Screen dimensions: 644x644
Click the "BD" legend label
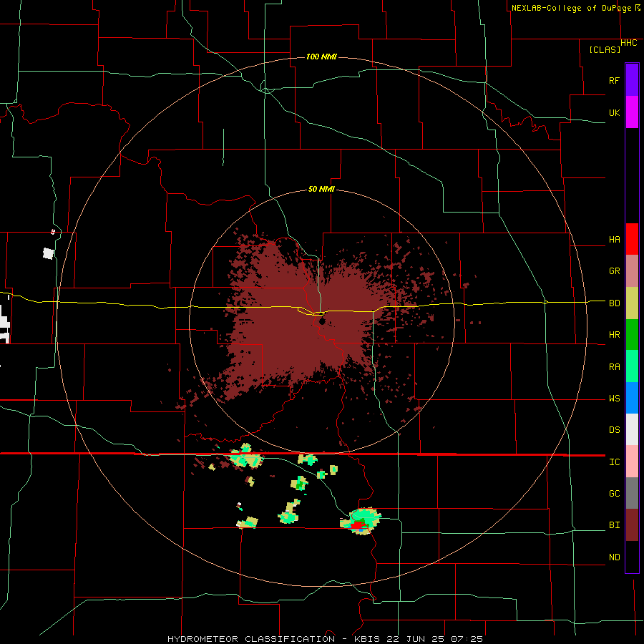pos(614,303)
